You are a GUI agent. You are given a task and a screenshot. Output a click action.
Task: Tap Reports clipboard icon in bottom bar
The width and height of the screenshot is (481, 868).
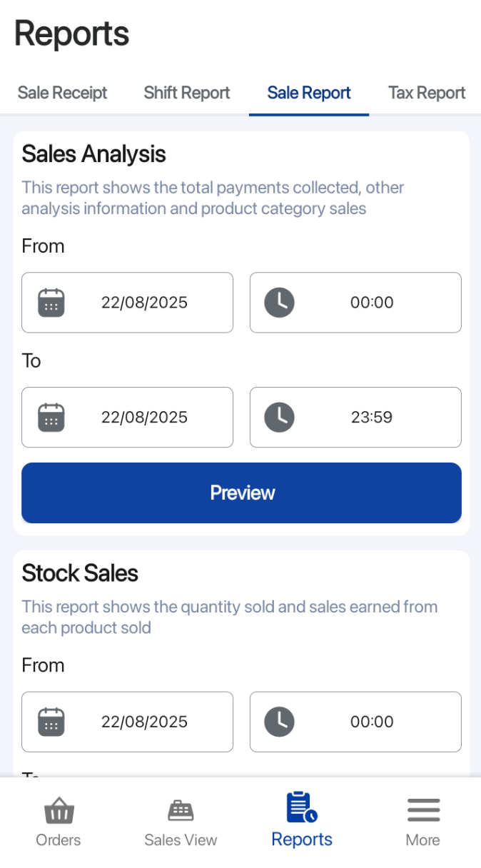pos(301,807)
